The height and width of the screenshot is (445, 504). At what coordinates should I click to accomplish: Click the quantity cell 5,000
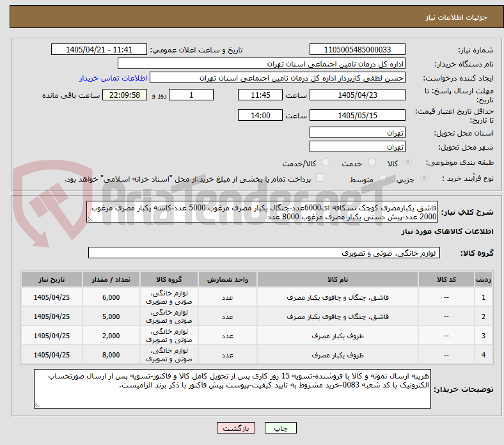(x=111, y=316)
